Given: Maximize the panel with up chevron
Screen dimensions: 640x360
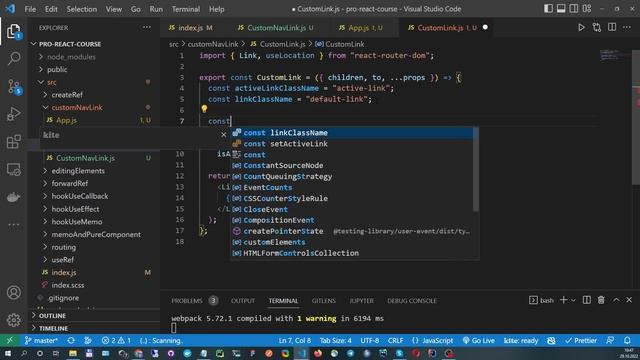Looking at the screenshot, I should coord(616,300).
